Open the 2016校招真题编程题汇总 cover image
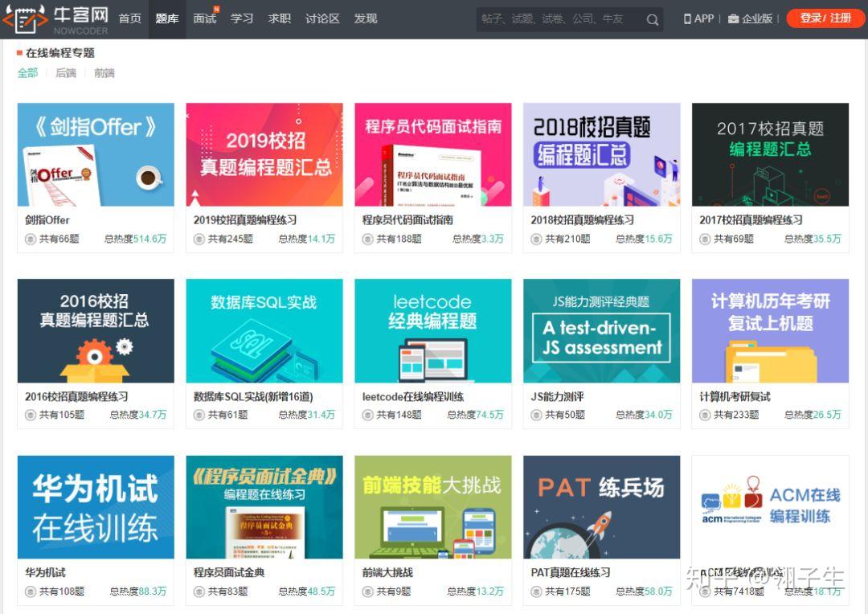Screen dimensions: 868x614 (x=96, y=331)
